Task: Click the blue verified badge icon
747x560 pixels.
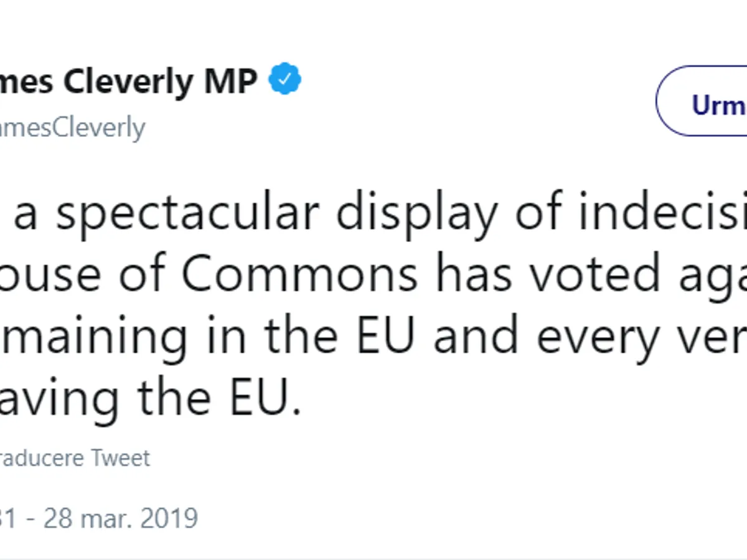Action: (285, 80)
